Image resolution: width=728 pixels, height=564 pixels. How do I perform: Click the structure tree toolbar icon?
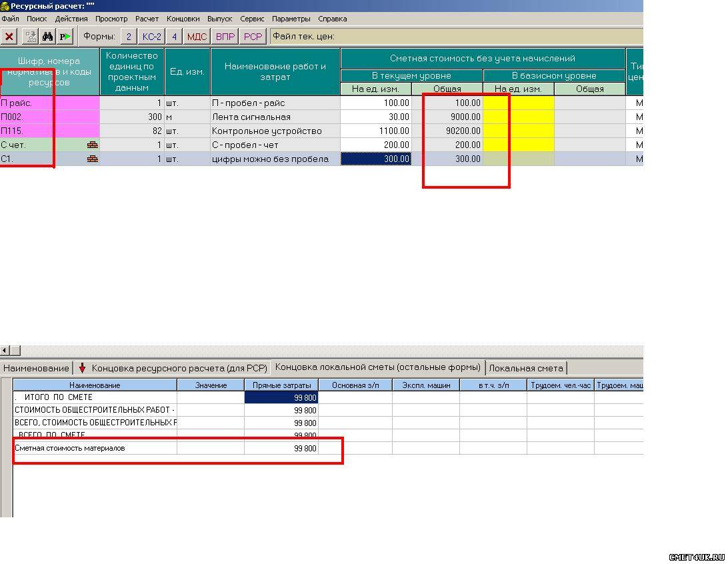coord(31,37)
